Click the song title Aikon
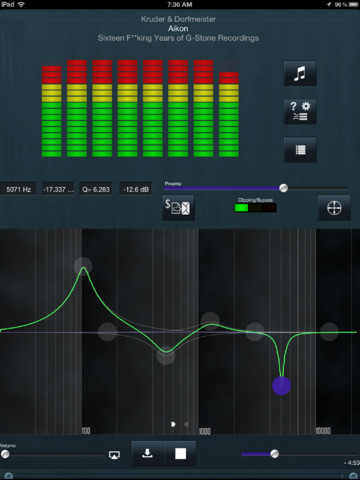Screen dimensions: 360x480 tap(178, 29)
